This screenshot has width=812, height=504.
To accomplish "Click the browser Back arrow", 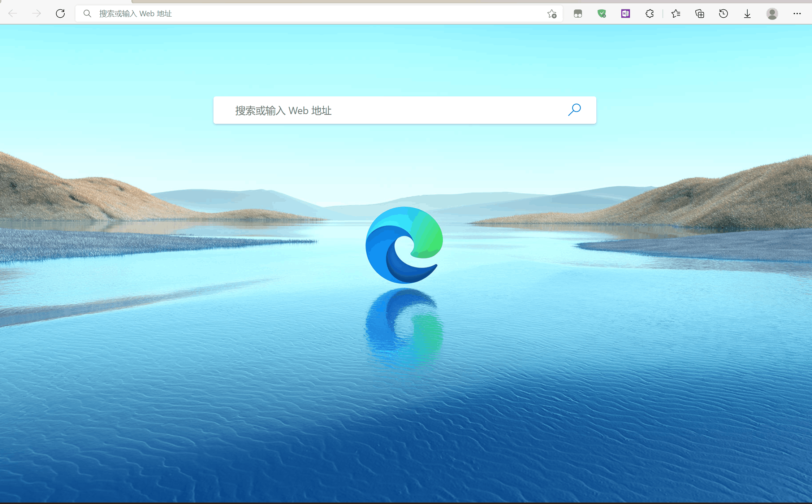I will 13,14.
